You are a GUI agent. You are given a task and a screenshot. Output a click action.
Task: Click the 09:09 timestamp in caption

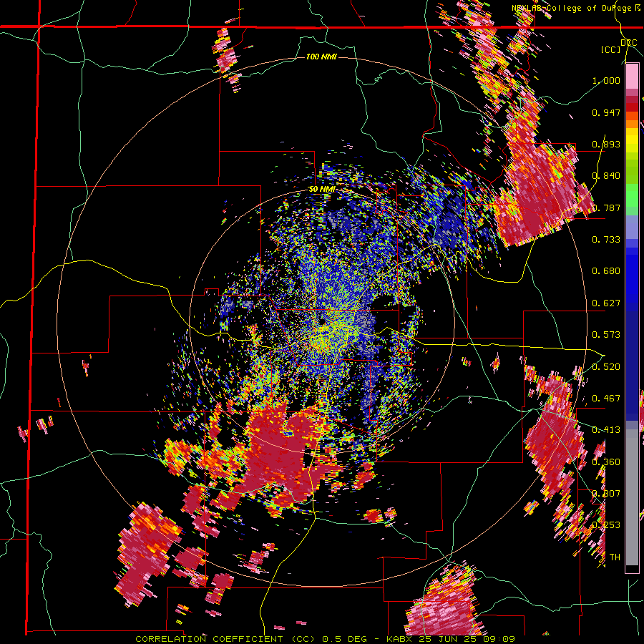[499, 639]
